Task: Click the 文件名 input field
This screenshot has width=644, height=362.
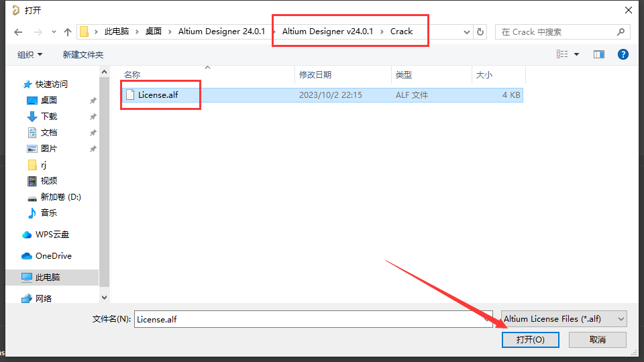Action: (x=313, y=319)
